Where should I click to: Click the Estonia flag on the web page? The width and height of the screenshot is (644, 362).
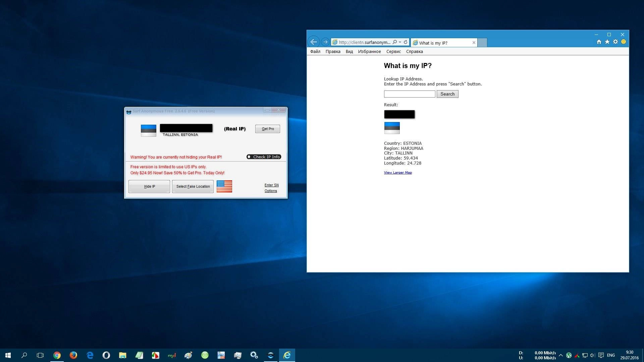pyautogui.click(x=392, y=128)
